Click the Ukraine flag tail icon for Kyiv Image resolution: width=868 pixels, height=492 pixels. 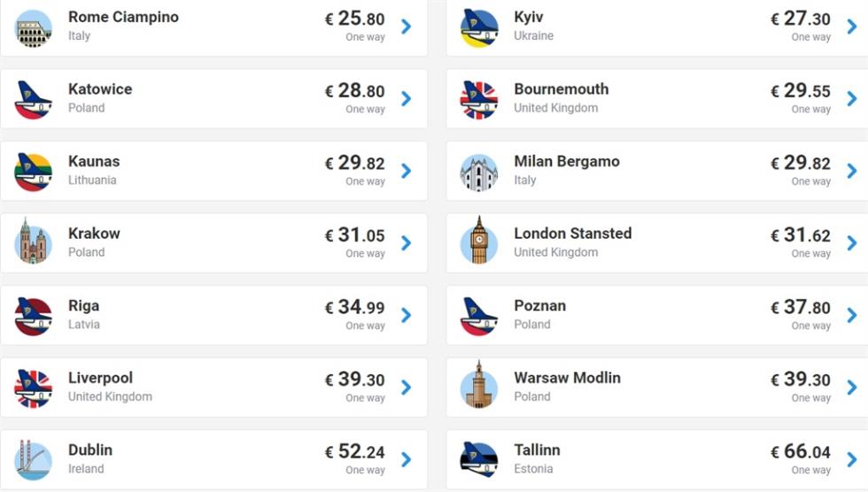click(479, 28)
